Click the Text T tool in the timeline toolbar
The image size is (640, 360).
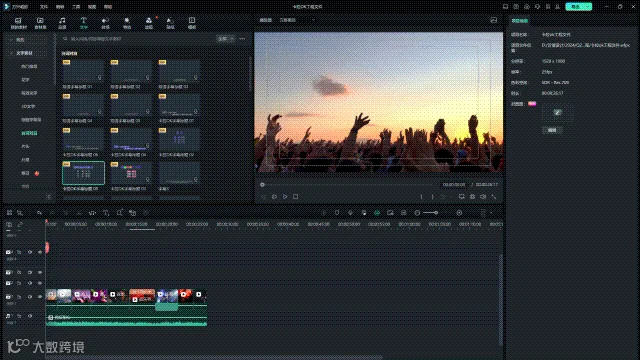(x=106, y=213)
